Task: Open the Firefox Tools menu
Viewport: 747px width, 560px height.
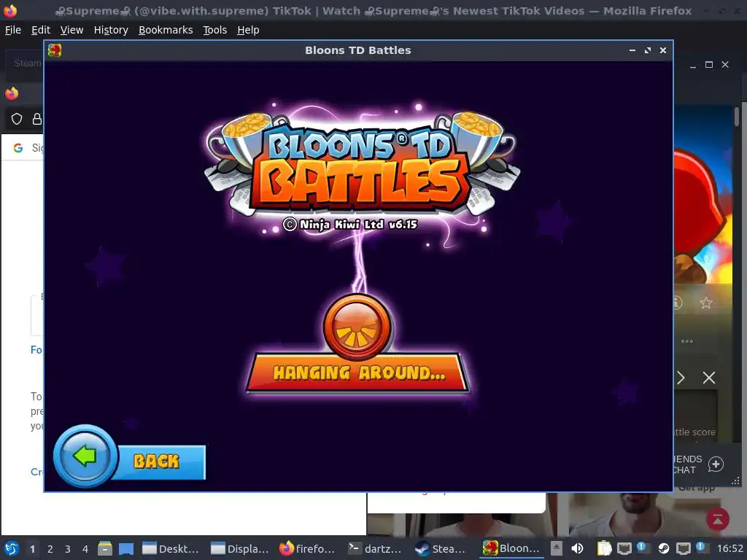Action: click(x=215, y=30)
